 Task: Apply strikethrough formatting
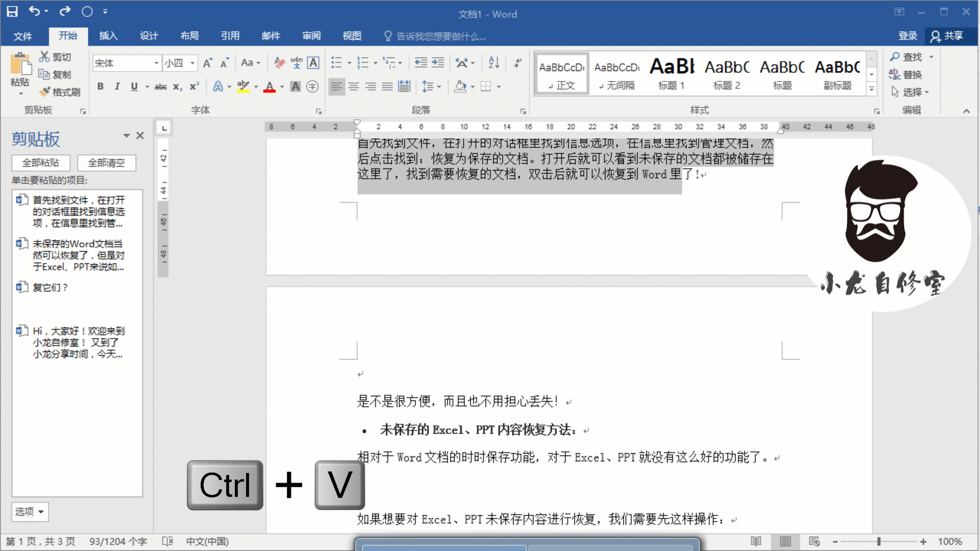161,87
